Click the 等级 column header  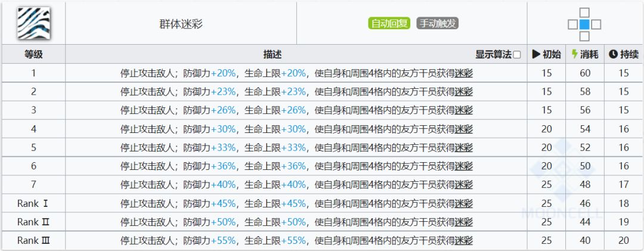33,54
